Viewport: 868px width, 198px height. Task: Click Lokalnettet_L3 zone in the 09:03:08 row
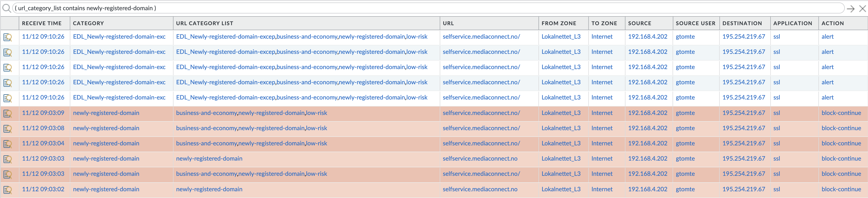click(x=561, y=128)
